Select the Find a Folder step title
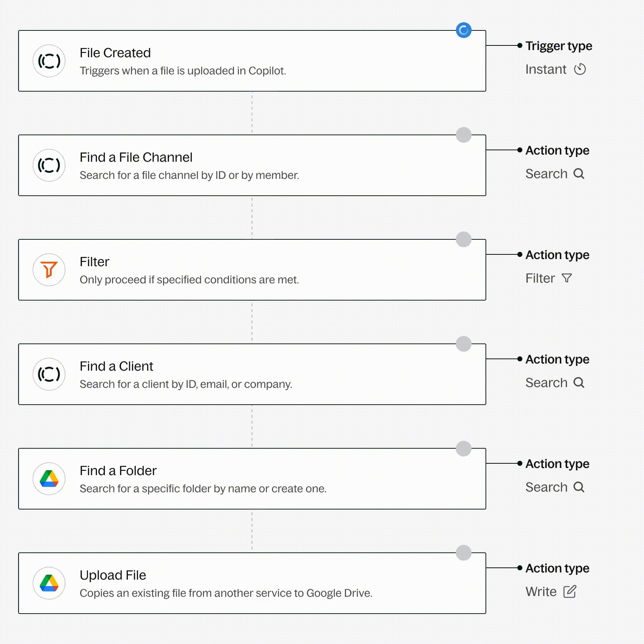This screenshot has height=644, width=644. (118, 470)
